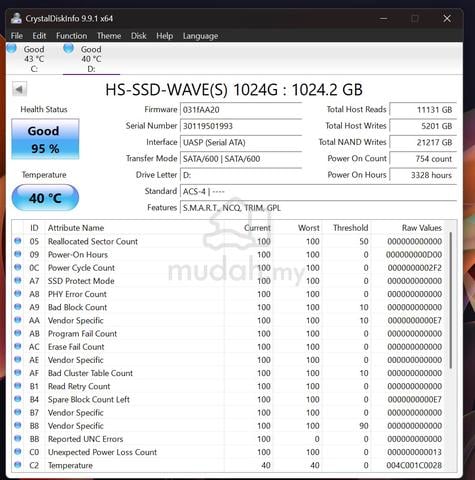Select the Reallocated Sector Count row
Viewport: 475px width, 480px height.
[229, 241]
